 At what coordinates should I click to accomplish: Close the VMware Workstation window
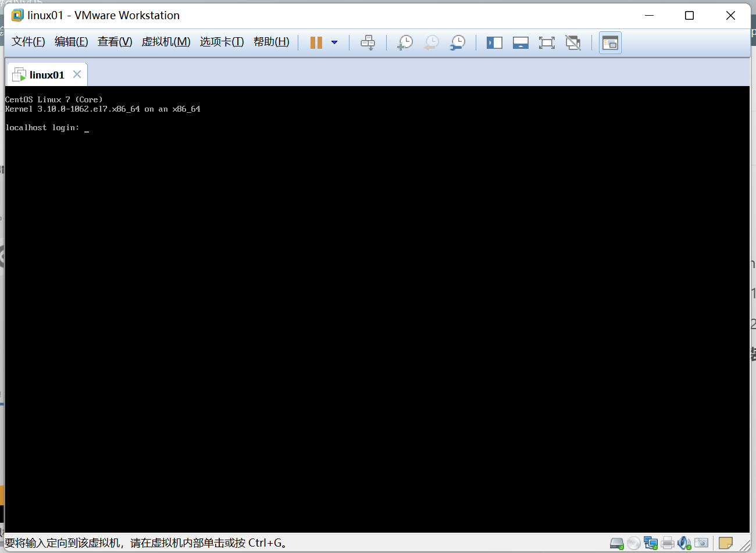point(731,15)
